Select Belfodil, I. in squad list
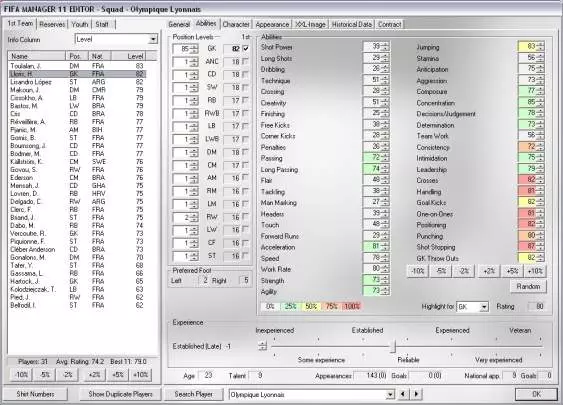The height and width of the screenshot is (405, 563). pyautogui.click(x=77, y=305)
